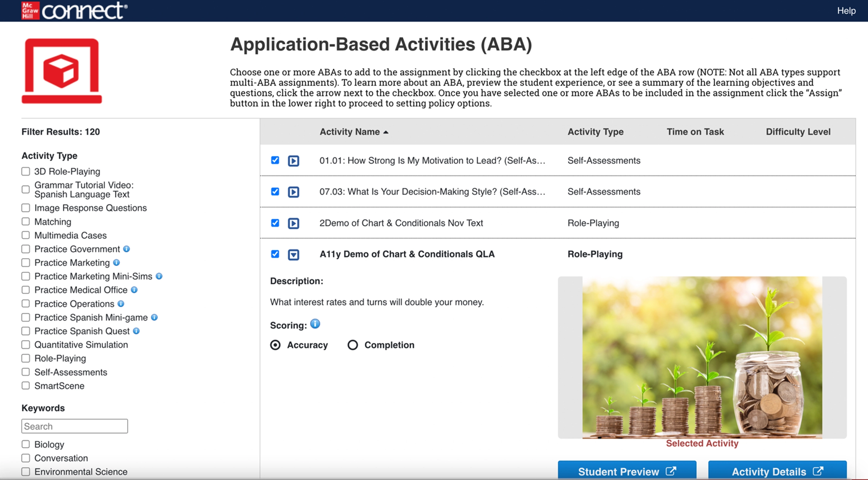Enable the Matching filter checkbox
868x480 pixels.
26,221
